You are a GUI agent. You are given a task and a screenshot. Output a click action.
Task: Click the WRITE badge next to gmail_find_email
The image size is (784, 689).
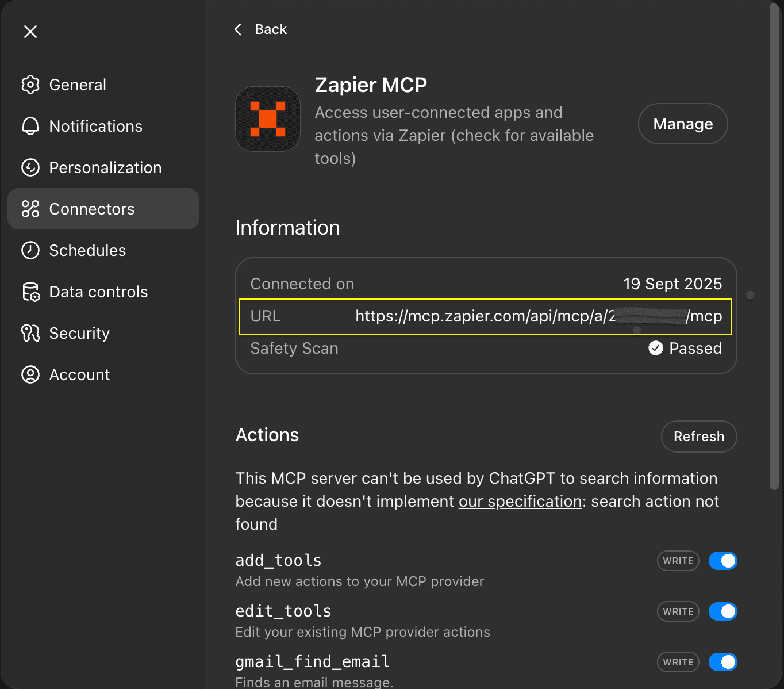coord(678,662)
